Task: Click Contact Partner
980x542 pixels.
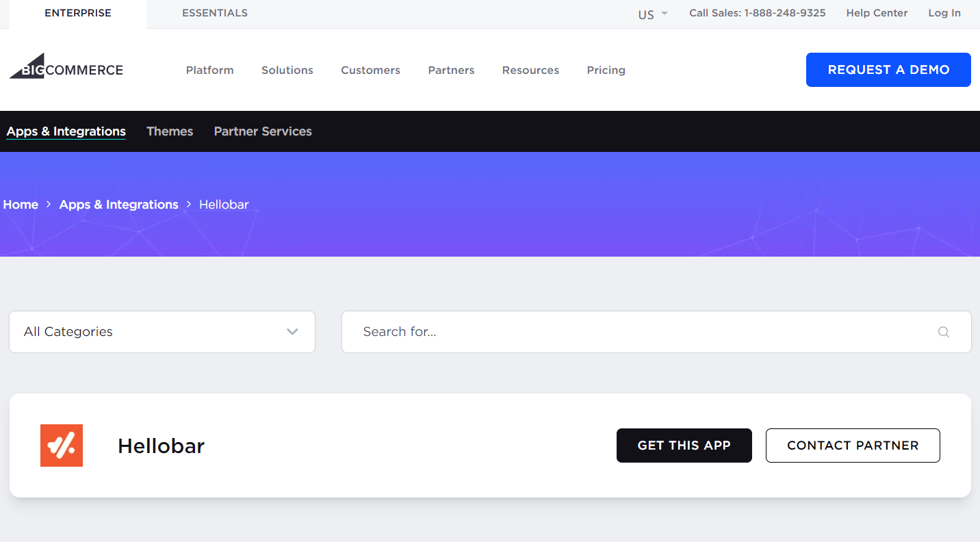Action: (853, 445)
